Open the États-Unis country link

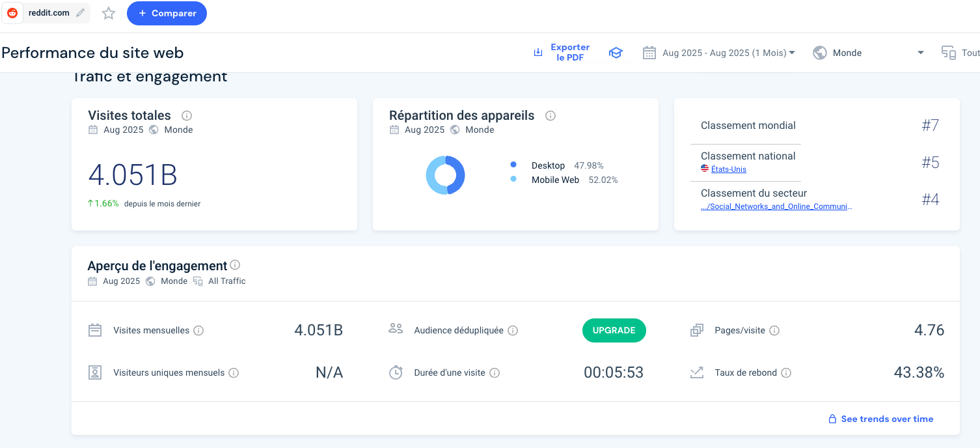coord(728,169)
